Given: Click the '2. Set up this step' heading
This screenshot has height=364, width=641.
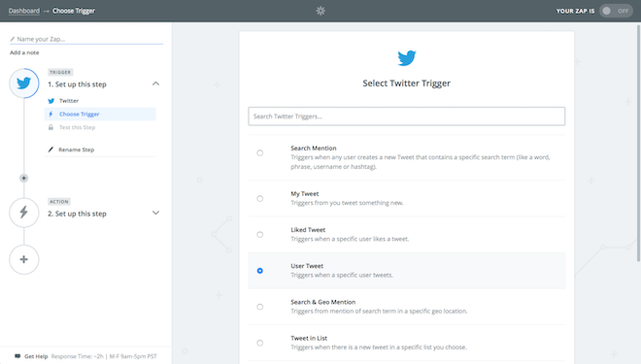Looking at the screenshot, I should pyautogui.click(x=77, y=214).
